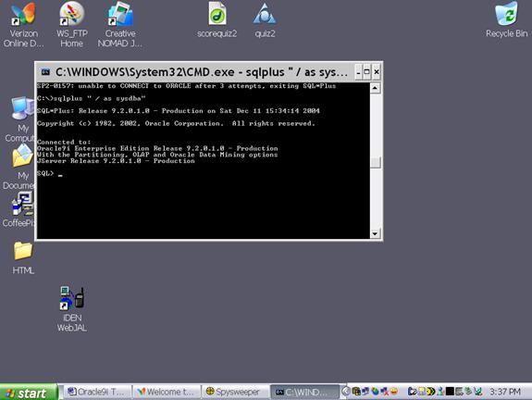Click the 'SP2-0157: unable to CONNECT' error line
532x400 pixels.
click(186, 86)
